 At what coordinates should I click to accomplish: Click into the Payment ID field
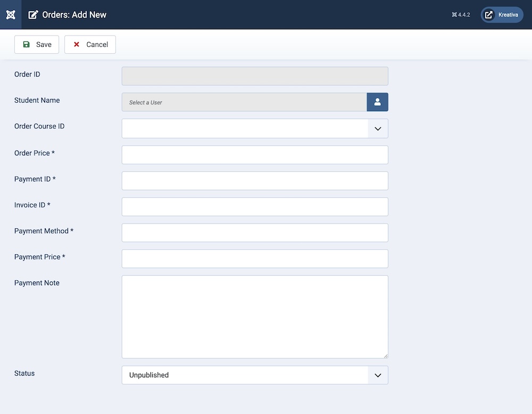click(x=255, y=181)
